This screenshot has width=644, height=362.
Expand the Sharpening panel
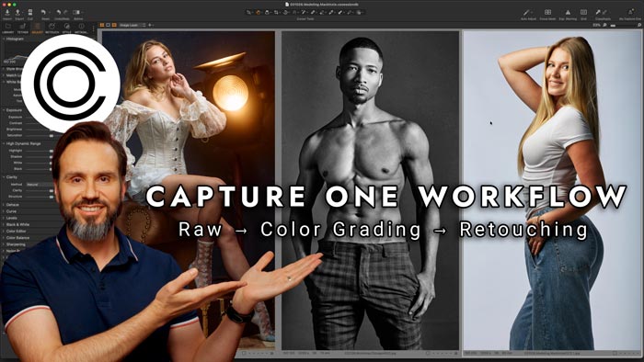4,243
